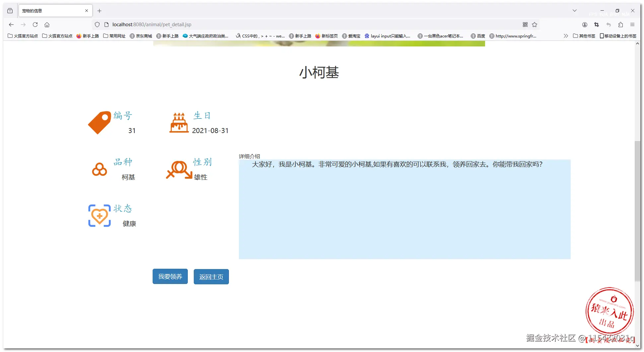Go back to the previous page

click(x=11, y=25)
